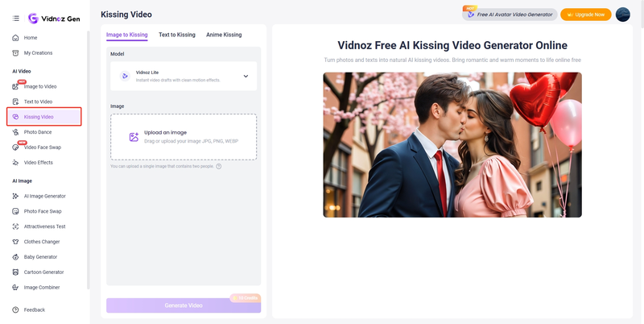Click the Text to Video icon
Image resolution: width=644 pixels, height=324 pixels.
(15, 102)
